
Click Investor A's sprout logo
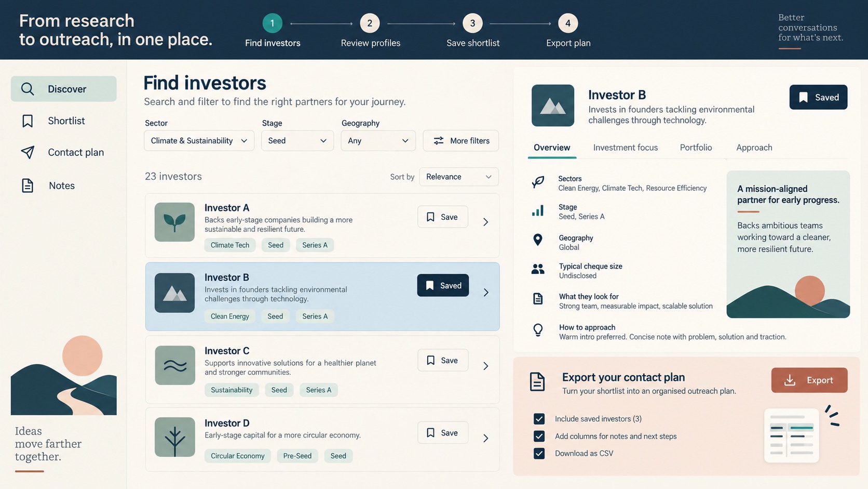174,222
